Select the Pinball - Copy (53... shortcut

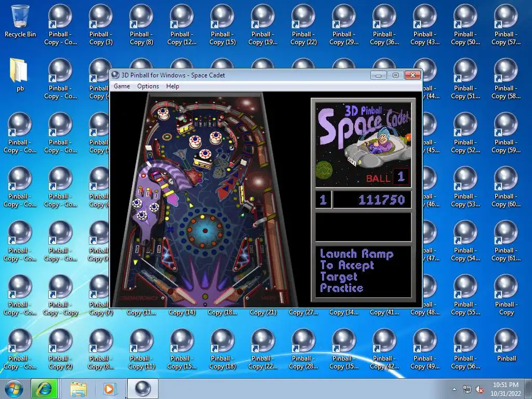(465, 187)
